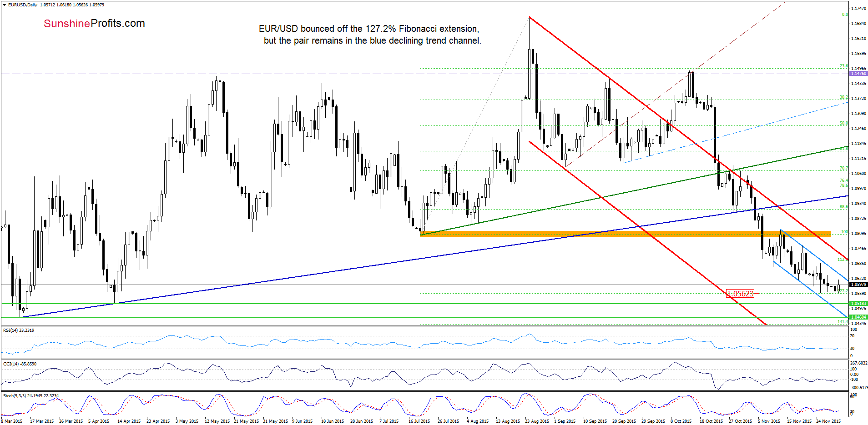Click the 1.08725 value on price axis
This screenshot has height=425, width=868.
pos(858,219)
